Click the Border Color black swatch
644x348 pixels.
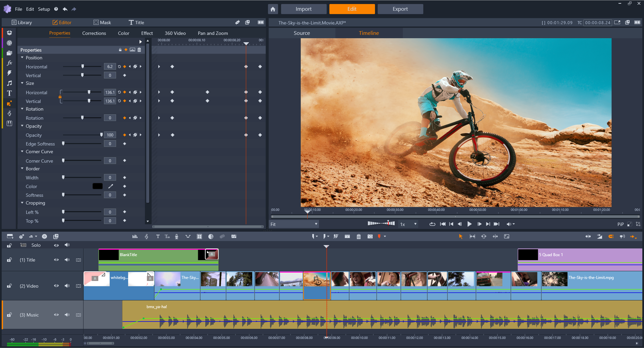97,186
